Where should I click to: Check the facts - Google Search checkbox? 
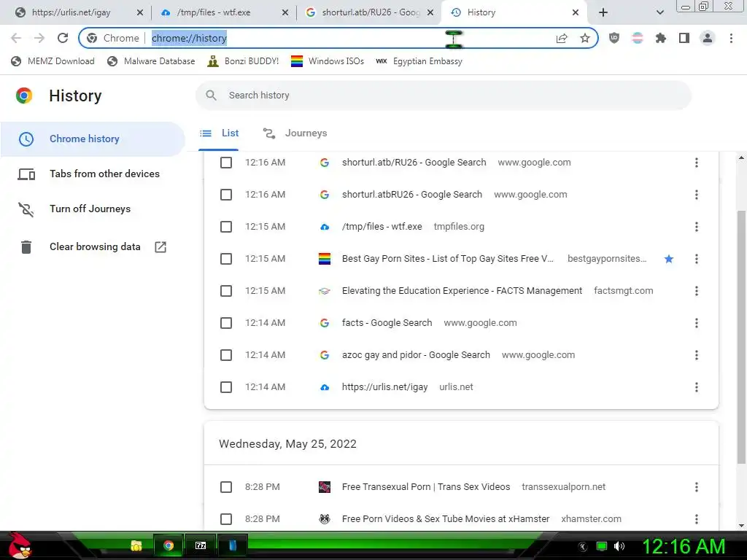tap(226, 323)
